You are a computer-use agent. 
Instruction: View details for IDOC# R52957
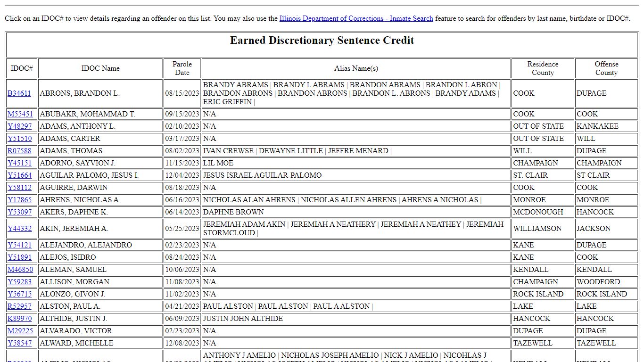[x=20, y=306]
